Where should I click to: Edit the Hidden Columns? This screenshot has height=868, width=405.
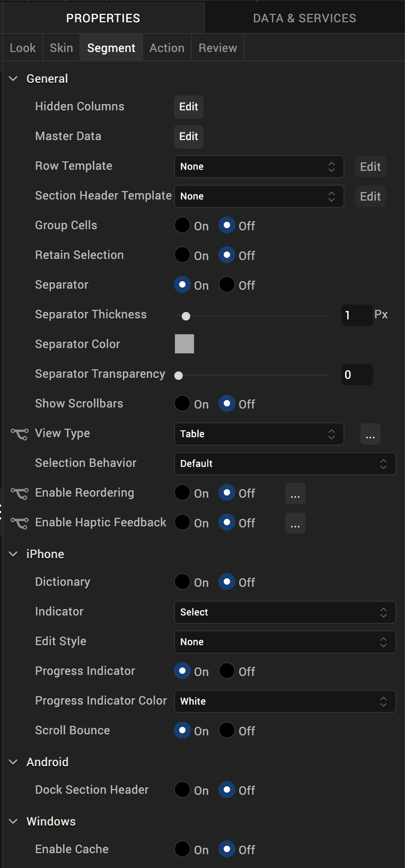click(x=189, y=107)
